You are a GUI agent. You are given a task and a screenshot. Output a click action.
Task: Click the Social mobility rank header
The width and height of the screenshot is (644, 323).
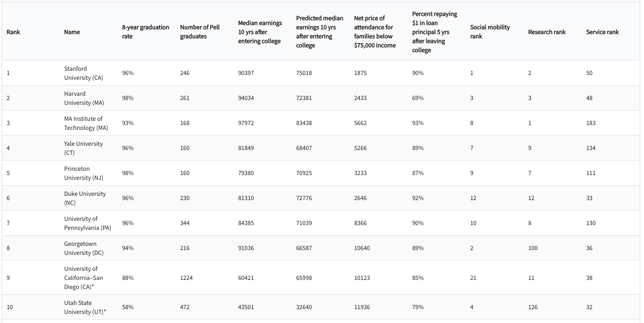point(490,32)
